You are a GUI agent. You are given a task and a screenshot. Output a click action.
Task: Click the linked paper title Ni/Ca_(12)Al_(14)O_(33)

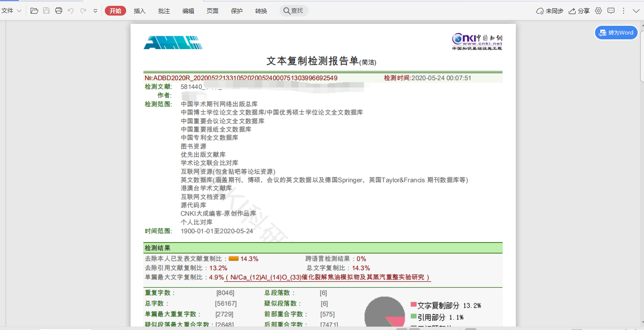[x=328, y=277]
